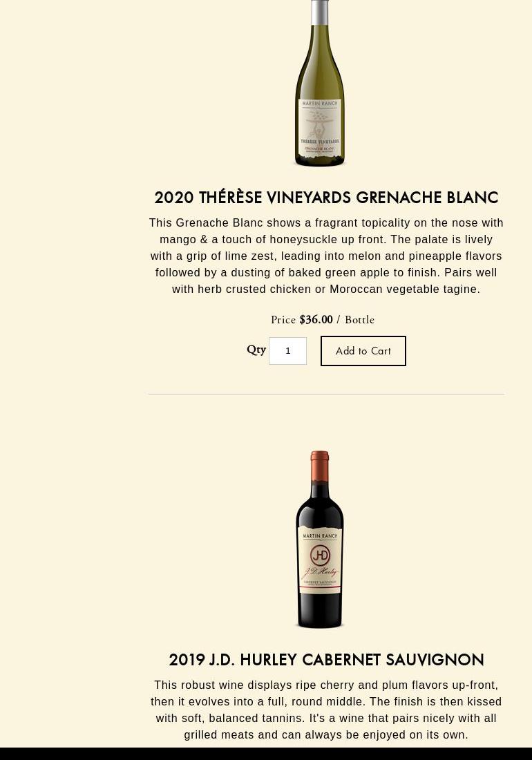Click the silver foil cap of the Grenache bottle
This screenshot has height=760, width=532.
(319, 10)
